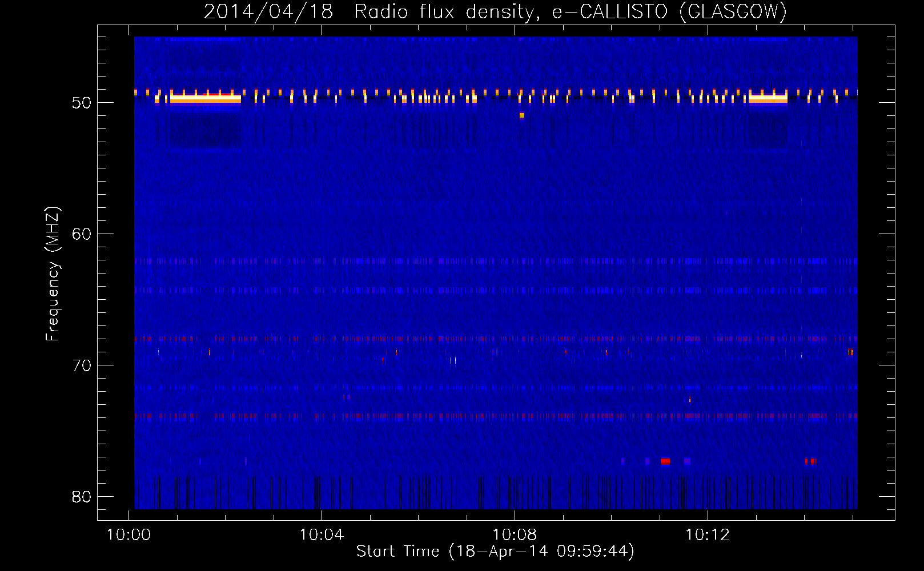The width and height of the screenshot is (924, 571).
Task: Click the 60 frequency axis label
Action: (x=82, y=234)
